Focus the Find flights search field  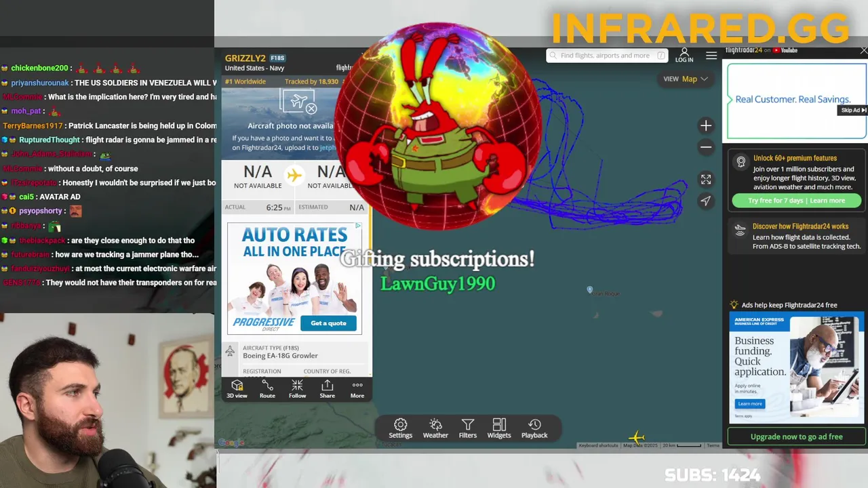click(x=607, y=56)
